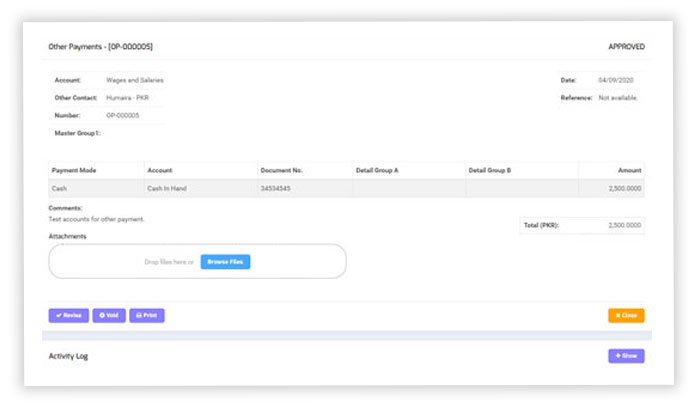Show the Activity Log
The width and height of the screenshot is (699, 412).
[x=626, y=356]
